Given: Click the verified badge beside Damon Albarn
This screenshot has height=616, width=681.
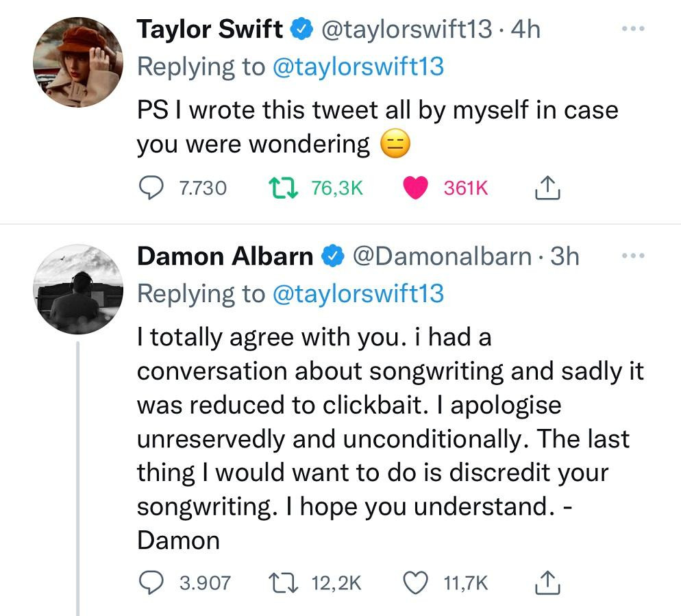Looking at the screenshot, I should click(332, 256).
